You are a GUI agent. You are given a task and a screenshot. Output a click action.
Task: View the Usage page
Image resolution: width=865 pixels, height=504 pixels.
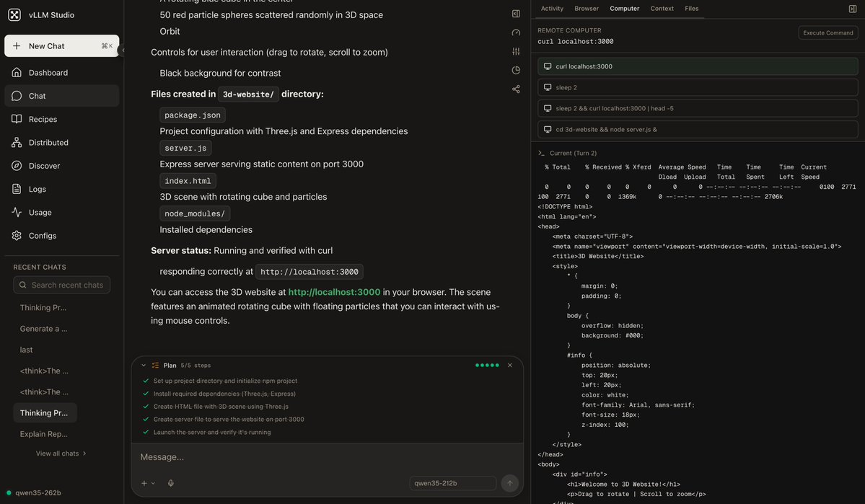coord(62,212)
